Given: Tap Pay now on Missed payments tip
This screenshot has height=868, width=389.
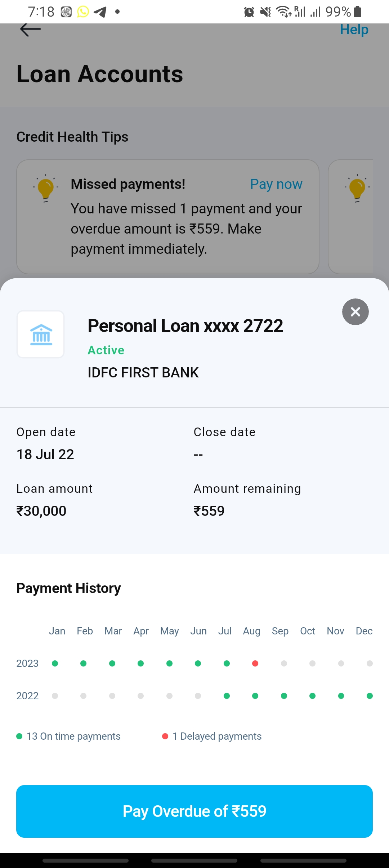Looking at the screenshot, I should click(x=276, y=184).
